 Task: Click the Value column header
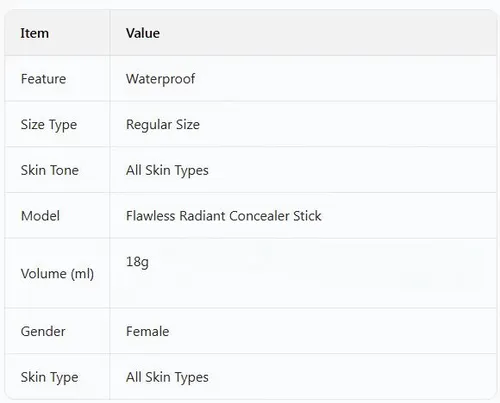[x=143, y=33]
